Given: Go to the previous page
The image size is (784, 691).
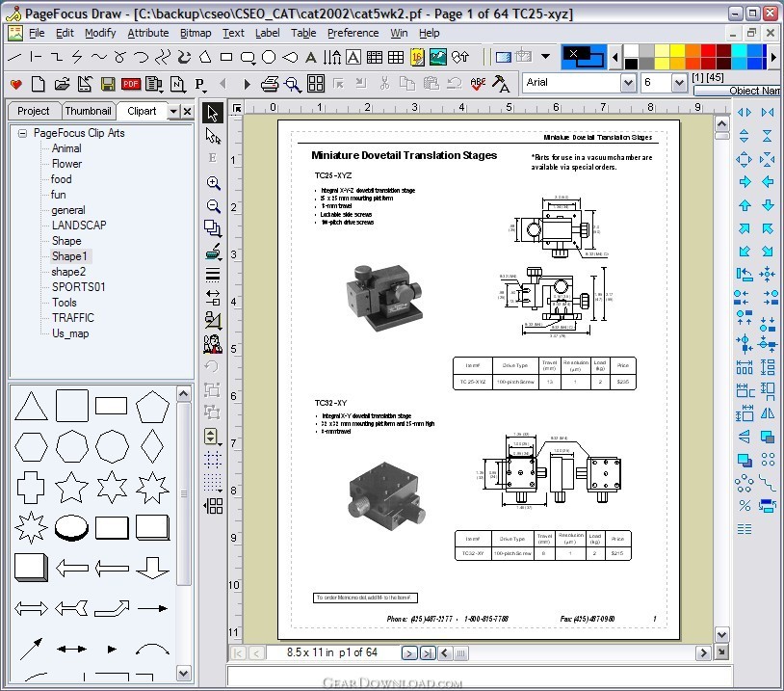Looking at the screenshot, I should point(256,653).
